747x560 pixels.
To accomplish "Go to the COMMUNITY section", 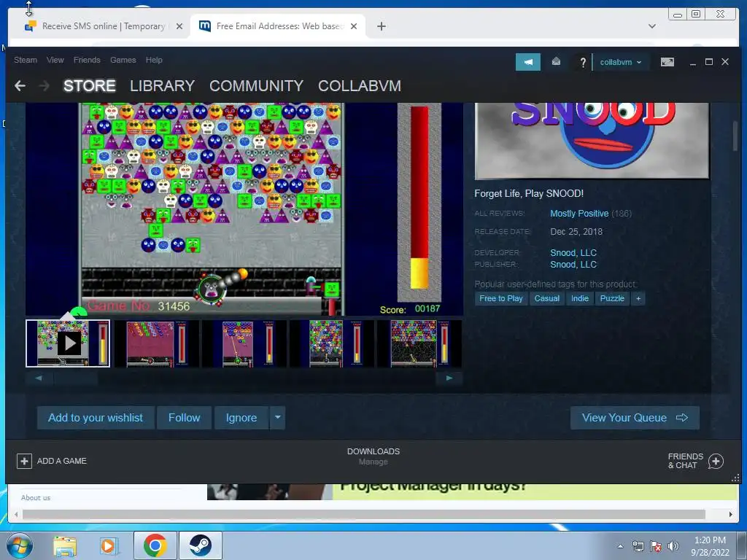I will [x=256, y=86].
